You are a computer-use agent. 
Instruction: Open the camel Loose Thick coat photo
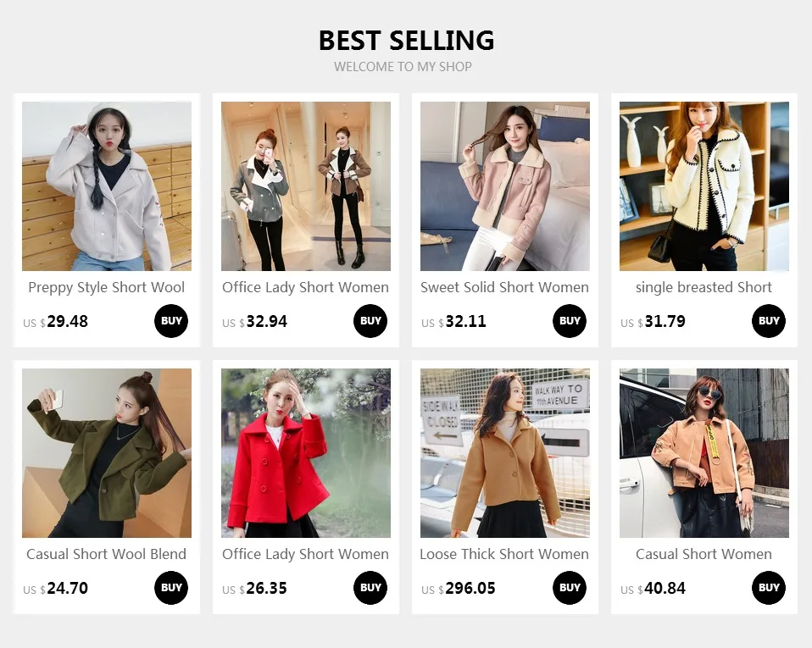(x=505, y=453)
